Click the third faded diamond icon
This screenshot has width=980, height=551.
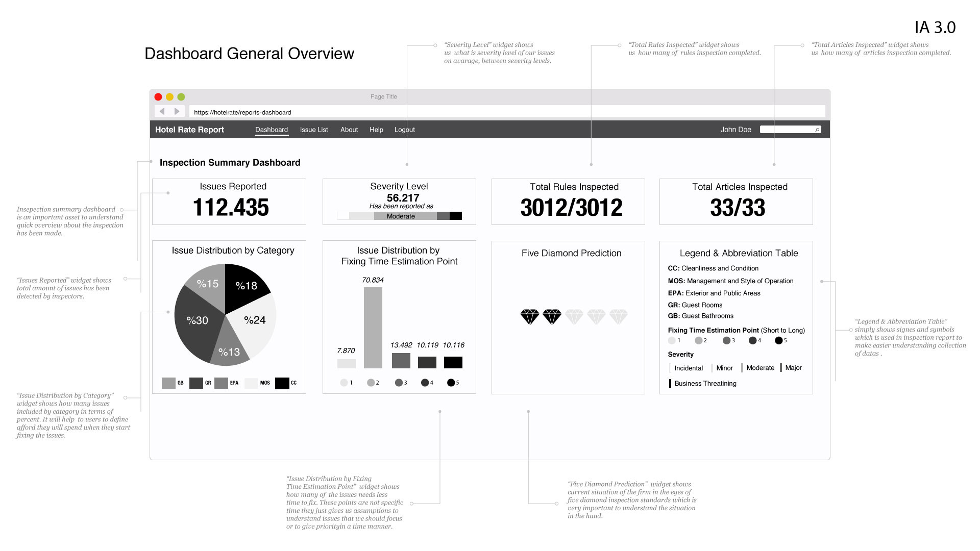pos(574,317)
